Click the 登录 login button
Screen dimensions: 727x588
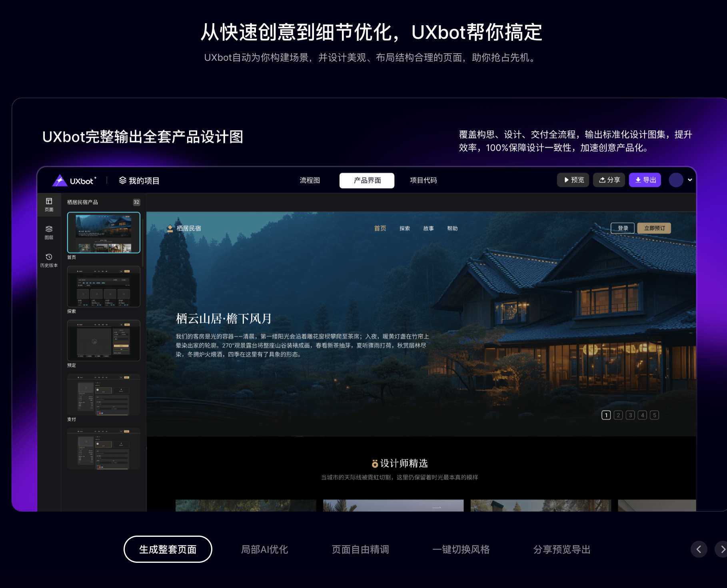point(623,228)
